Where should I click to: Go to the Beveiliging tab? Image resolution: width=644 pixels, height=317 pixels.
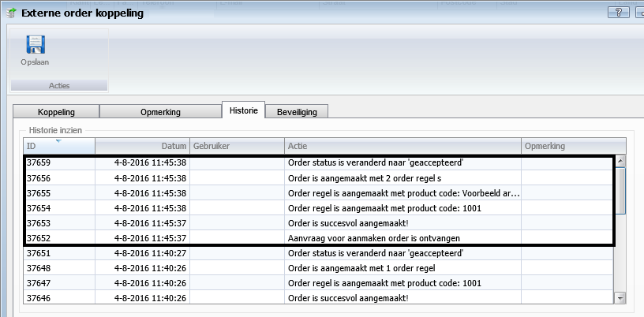pos(297,112)
